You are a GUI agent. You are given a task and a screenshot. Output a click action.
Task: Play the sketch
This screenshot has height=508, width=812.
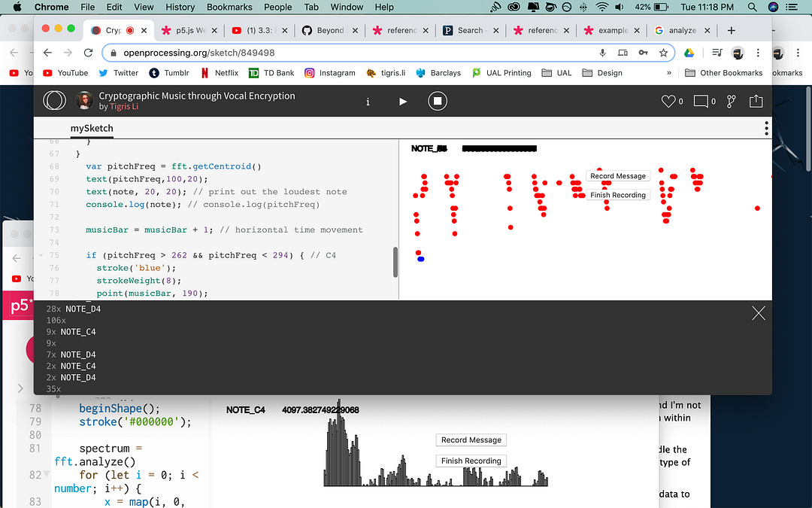[403, 101]
